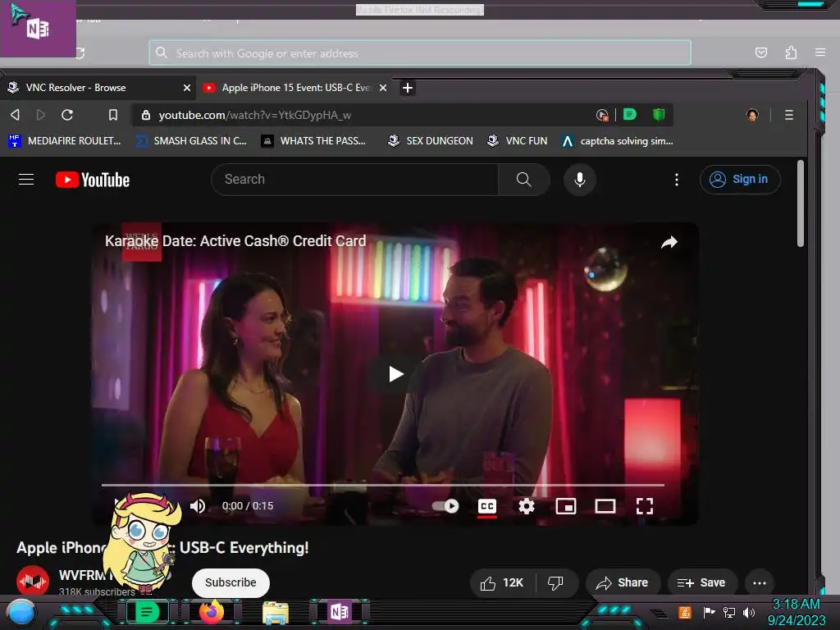Open File Explorer from taskbar
This screenshot has width=840, height=630.
[276, 613]
